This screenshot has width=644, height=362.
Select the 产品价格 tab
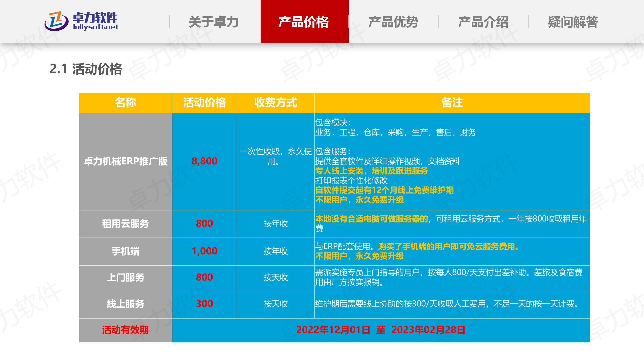[304, 22]
